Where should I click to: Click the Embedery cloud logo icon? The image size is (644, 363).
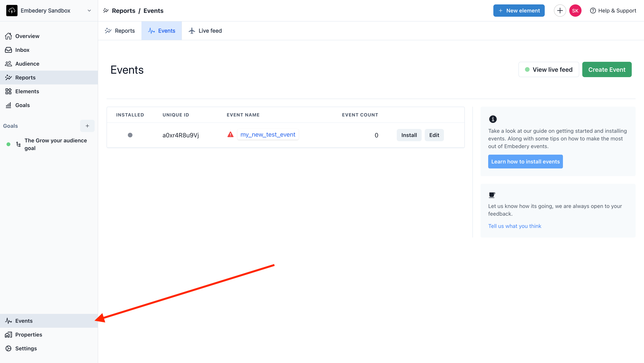click(x=12, y=11)
